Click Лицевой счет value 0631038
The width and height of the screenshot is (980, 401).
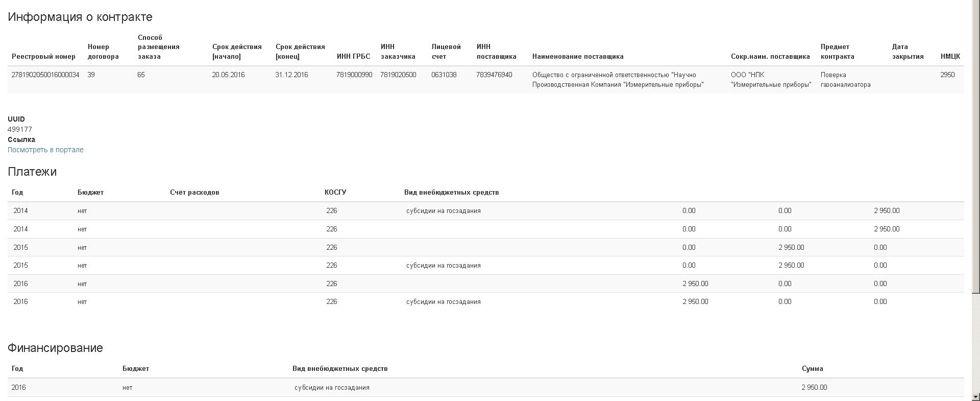point(444,75)
